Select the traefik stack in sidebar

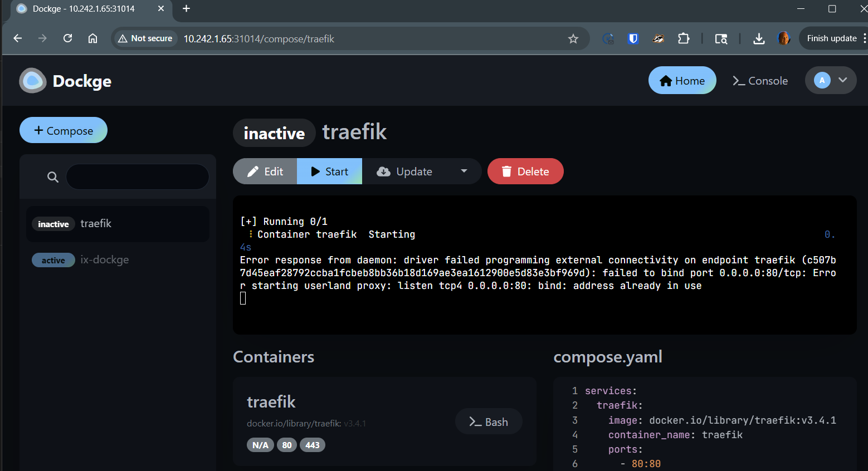[x=118, y=224]
